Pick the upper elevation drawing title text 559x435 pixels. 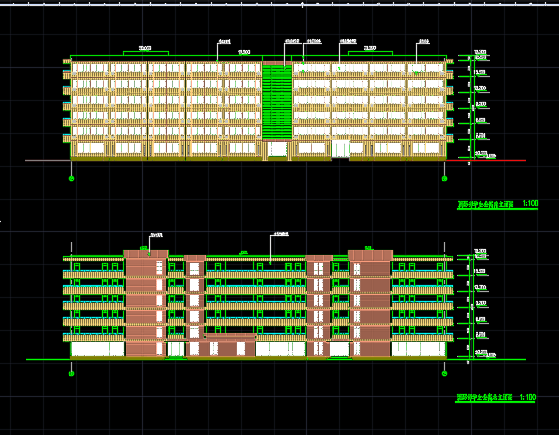(x=485, y=204)
